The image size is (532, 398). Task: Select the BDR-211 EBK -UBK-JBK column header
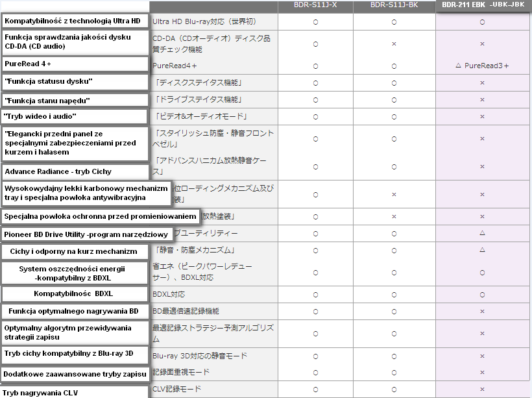point(483,5)
